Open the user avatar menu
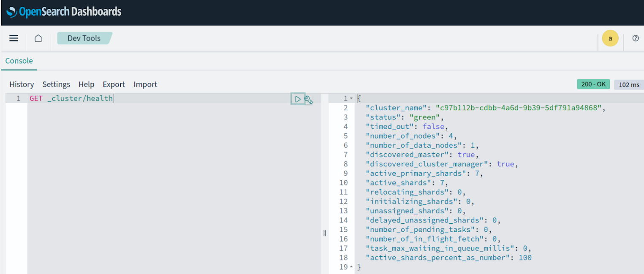This screenshot has height=274, width=644. 610,38
